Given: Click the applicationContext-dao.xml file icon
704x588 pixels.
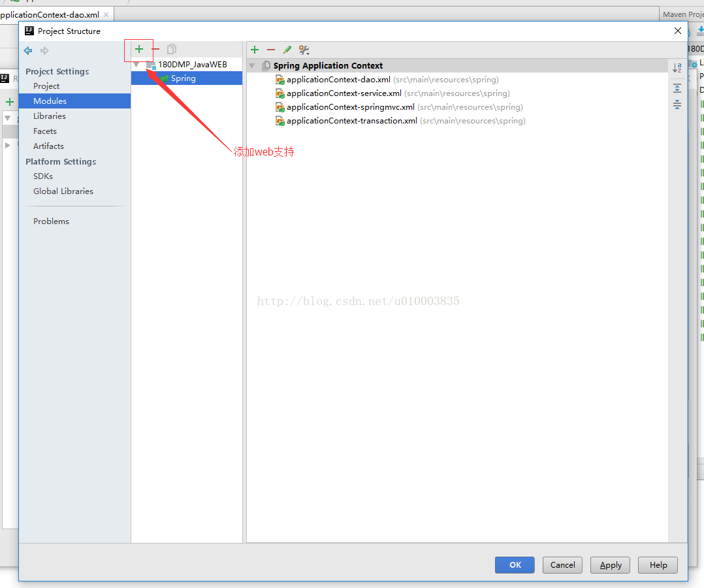Looking at the screenshot, I should 280,80.
